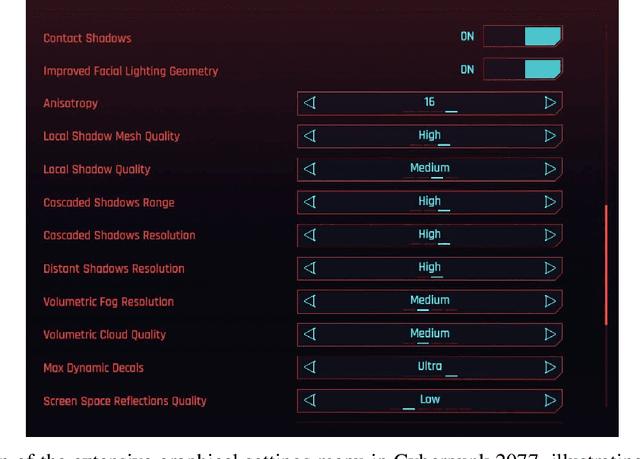Increase Screen Space Reflections Quality with right arrow
Screen dimensions: 640x459
[x=550, y=400]
